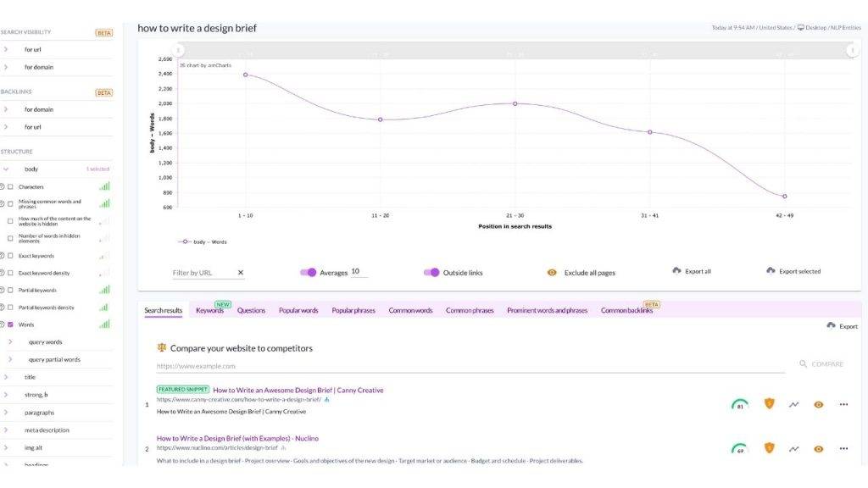
Task: Check the Characters checkbox
Action: [x=10, y=187]
